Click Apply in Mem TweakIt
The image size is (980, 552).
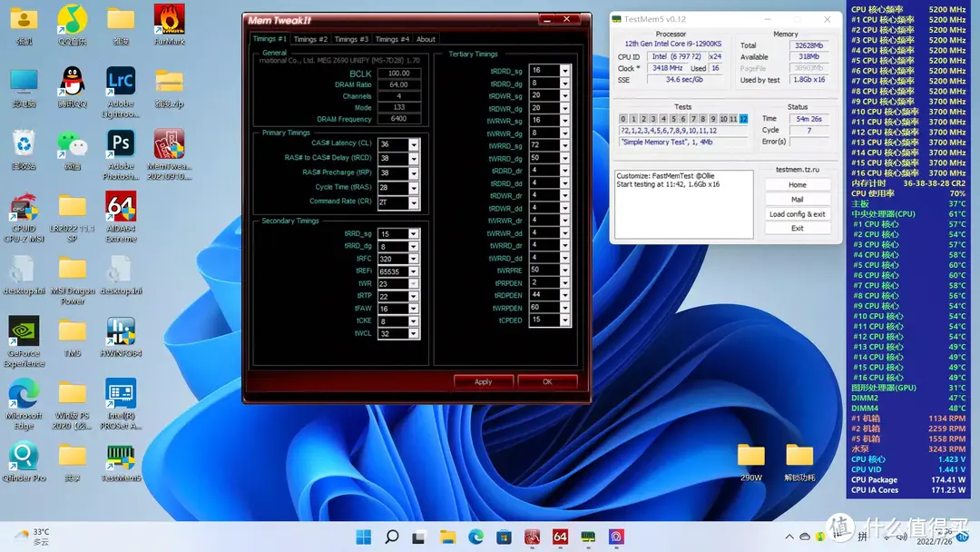483,381
